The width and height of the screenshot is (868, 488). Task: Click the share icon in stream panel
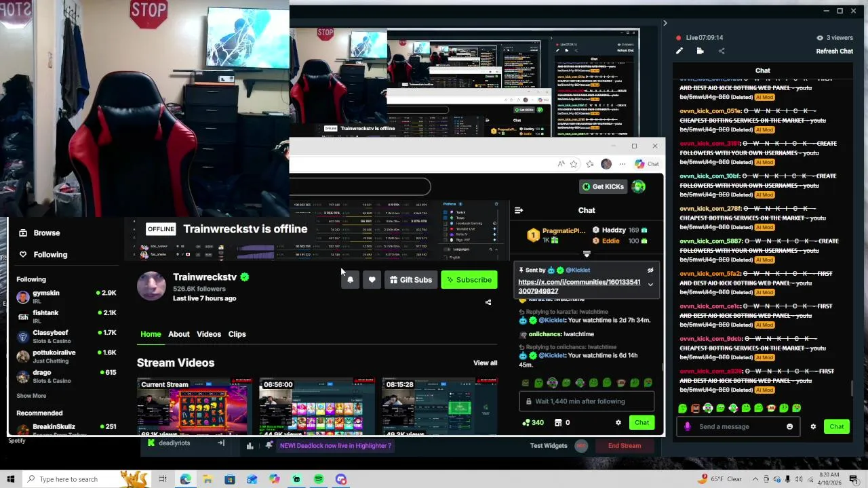point(722,51)
